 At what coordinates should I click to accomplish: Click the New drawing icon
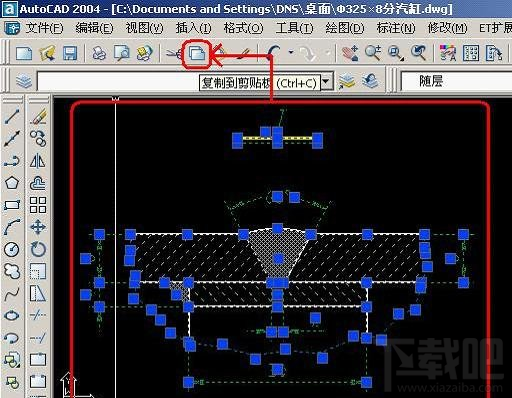pos(24,53)
